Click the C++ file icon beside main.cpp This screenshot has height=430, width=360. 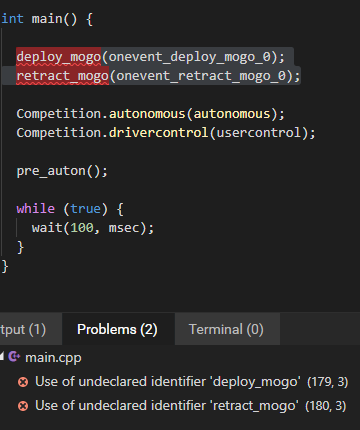14,357
